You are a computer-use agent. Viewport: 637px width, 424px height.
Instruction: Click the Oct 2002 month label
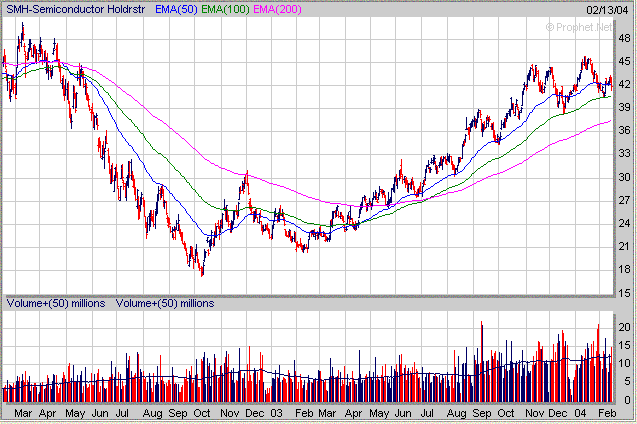click(202, 413)
